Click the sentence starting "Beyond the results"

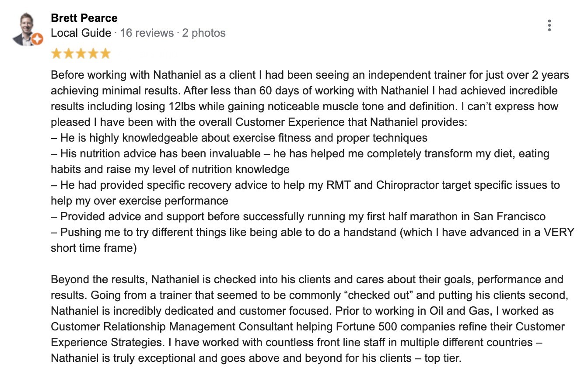tap(307, 280)
